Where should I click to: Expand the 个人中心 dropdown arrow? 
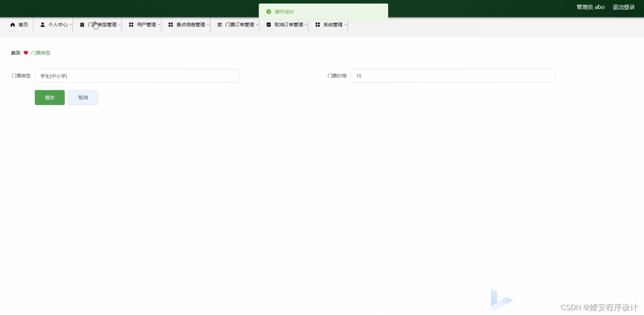point(71,25)
